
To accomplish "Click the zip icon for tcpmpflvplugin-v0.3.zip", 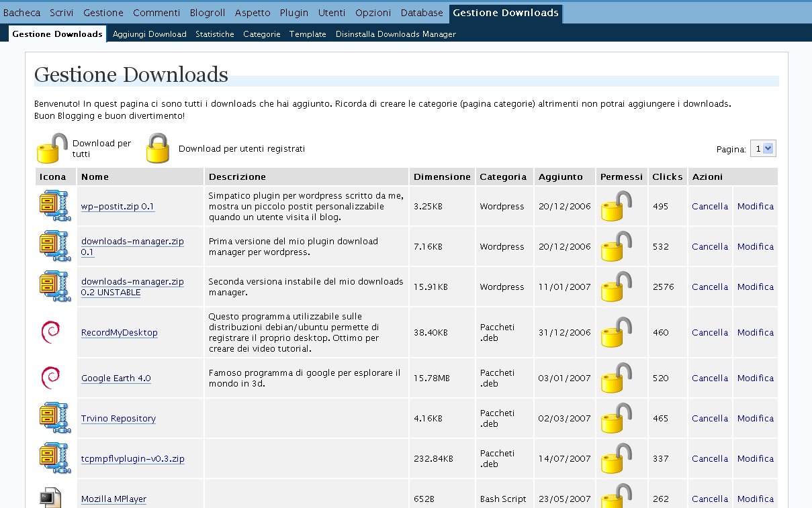I will (54, 458).
